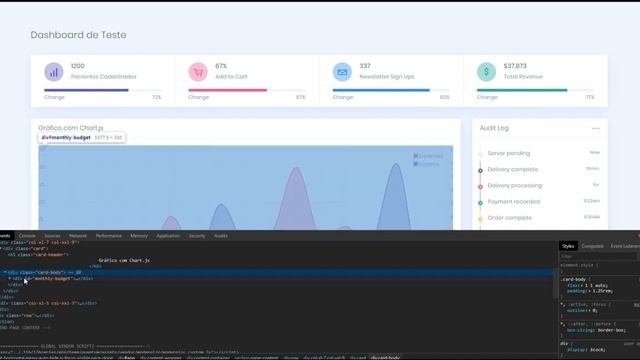This screenshot has width=640, height=360.
Task: Click the blue envelope Newsletter icon
Action: point(342,72)
